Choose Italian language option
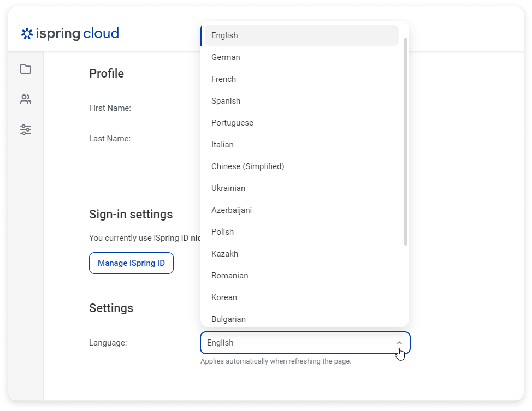 coord(302,145)
